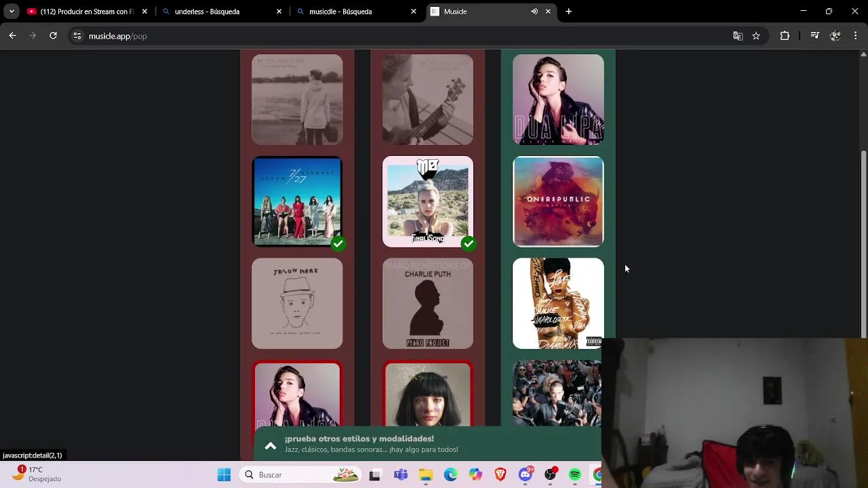
Task: Launch Microsoft Teams from taskbar
Action: [400, 475]
